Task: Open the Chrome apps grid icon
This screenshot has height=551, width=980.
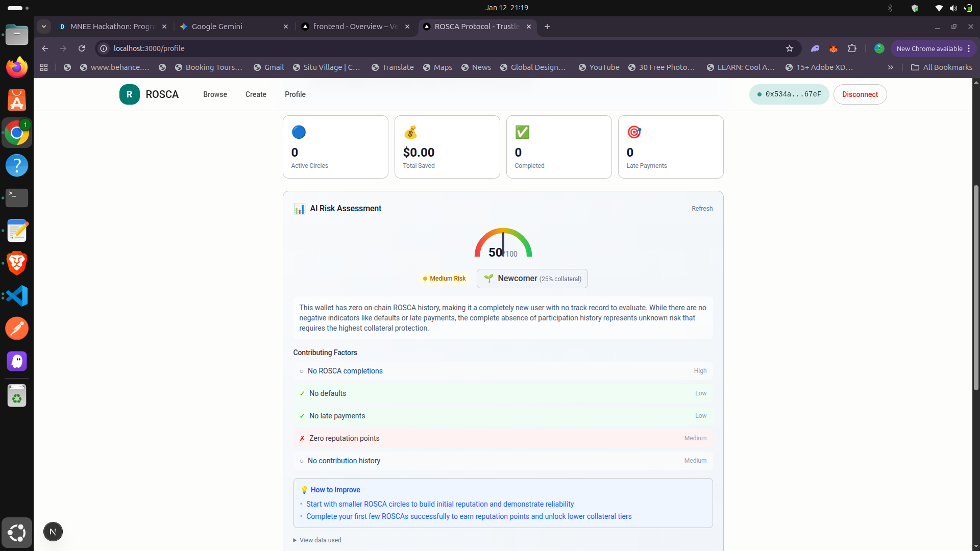Action: pyautogui.click(x=44, y=67)
